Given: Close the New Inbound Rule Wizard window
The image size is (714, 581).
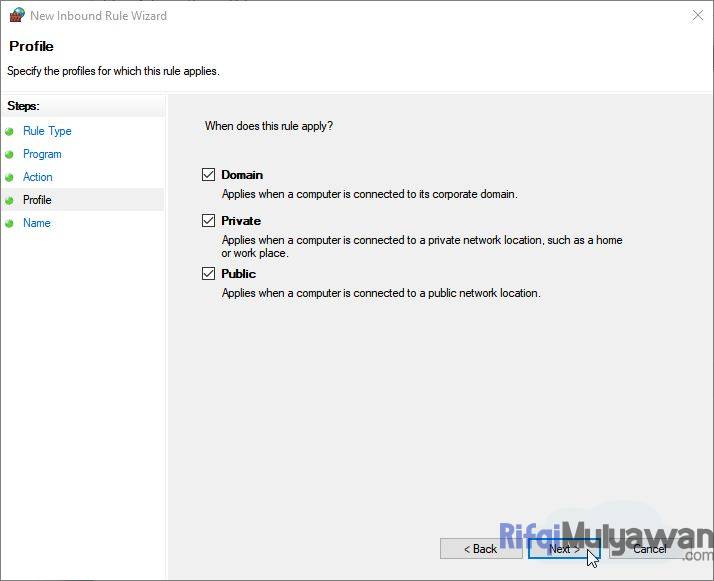Looking at the screenshot, I should [697, 16].
